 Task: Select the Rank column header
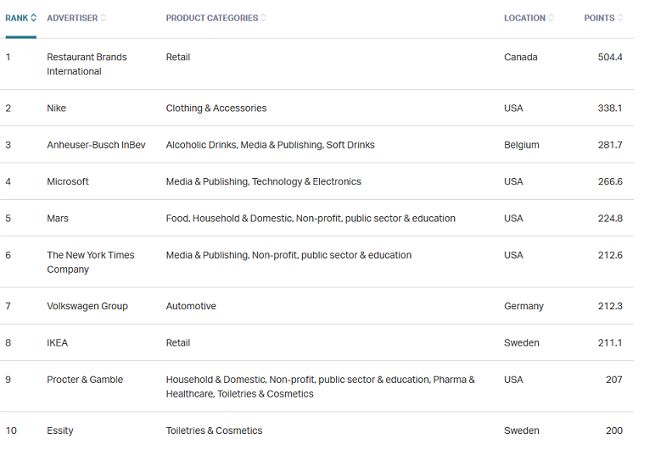coord(16,18)
